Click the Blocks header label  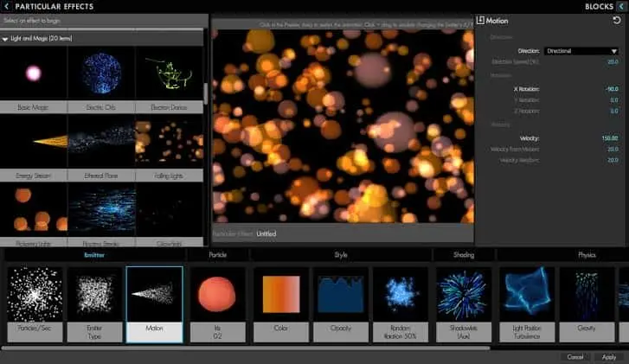pos(599,6)
